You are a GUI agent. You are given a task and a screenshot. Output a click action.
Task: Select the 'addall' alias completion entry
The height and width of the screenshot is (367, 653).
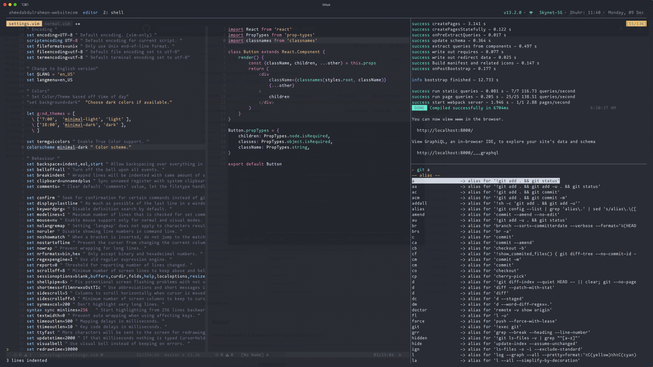pyautogui.click(x=496, y=203)
